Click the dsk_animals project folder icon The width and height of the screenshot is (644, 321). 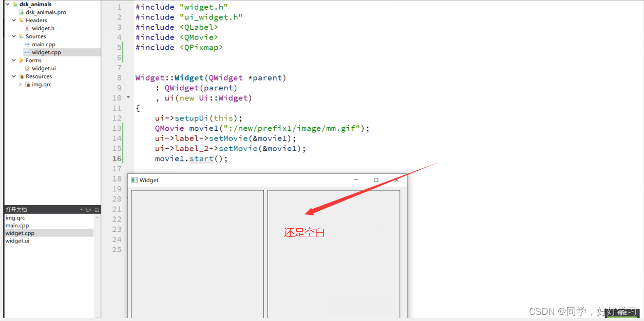(15, 4)
